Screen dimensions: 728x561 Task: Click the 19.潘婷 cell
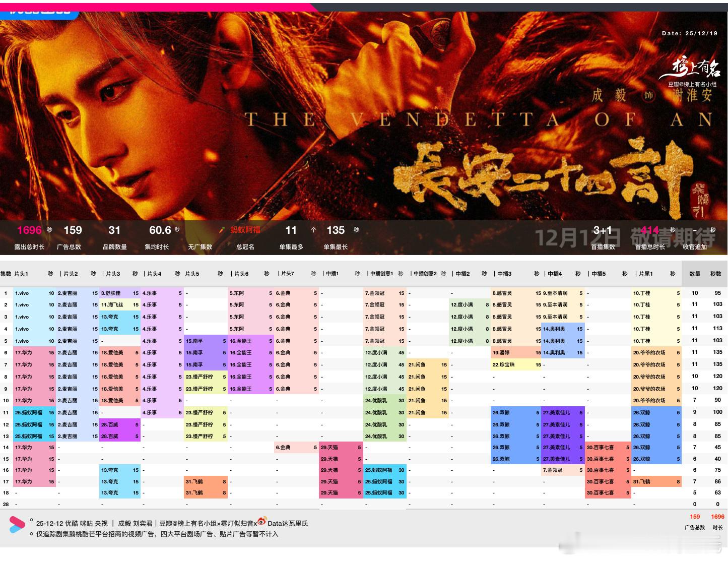pos(516,353)
